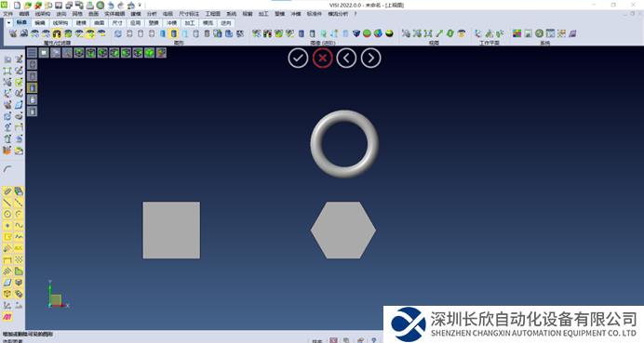Open the 工程图 menu
The image size is (644, 343).
click(x=213, y=14)
